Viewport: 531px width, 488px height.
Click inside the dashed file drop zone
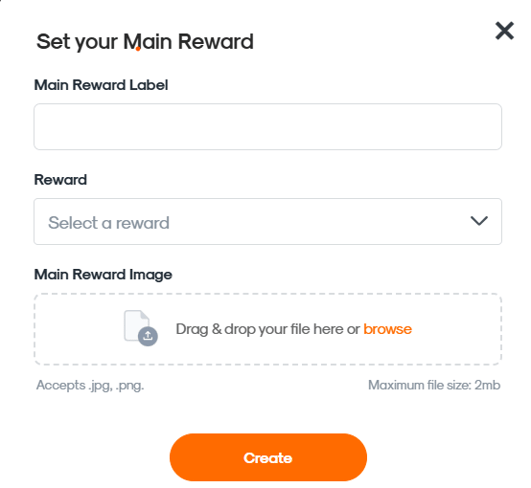(268, 329)
